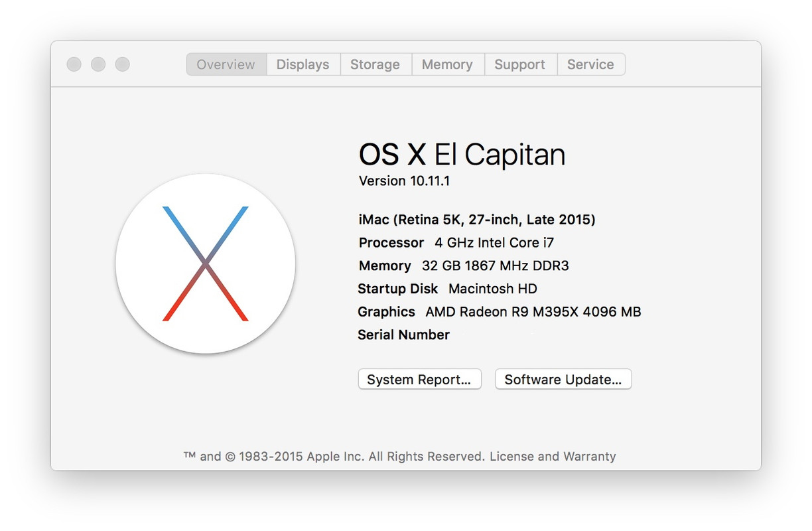
Task: Open the Storage tab
Action: [x=375, y=64]
